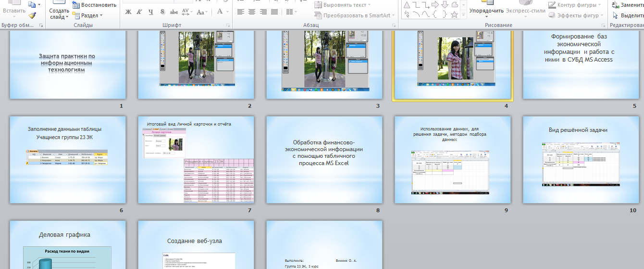This screenshot has height=269, width=644.
Task: Toggle strikethrough abc formatting
Action: point(174,12)
